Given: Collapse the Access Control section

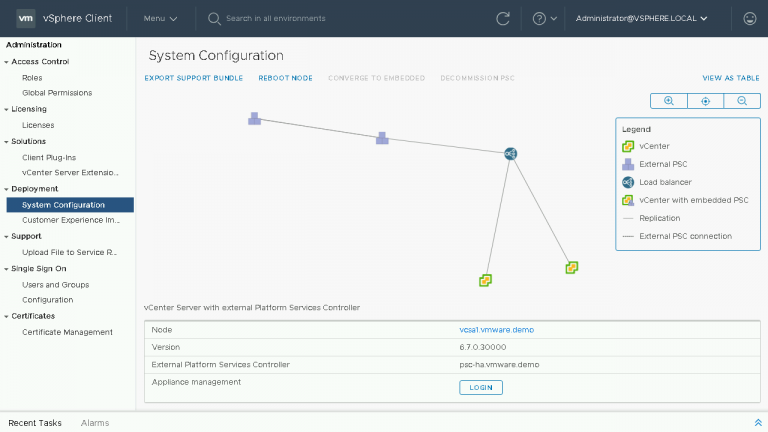Looking at the screenshot, I should click(x=6, y=62).
